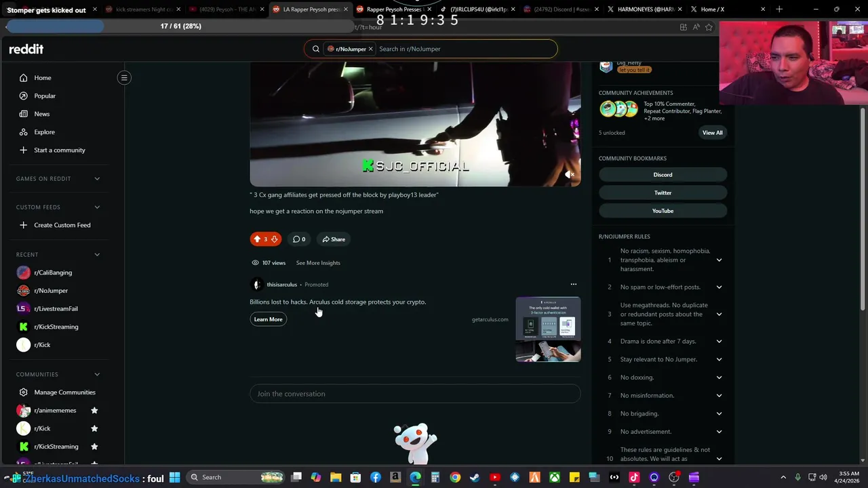This screenshot has height=488, width=868.
Task: Open Windows Start menu
Action: point(175,477)
